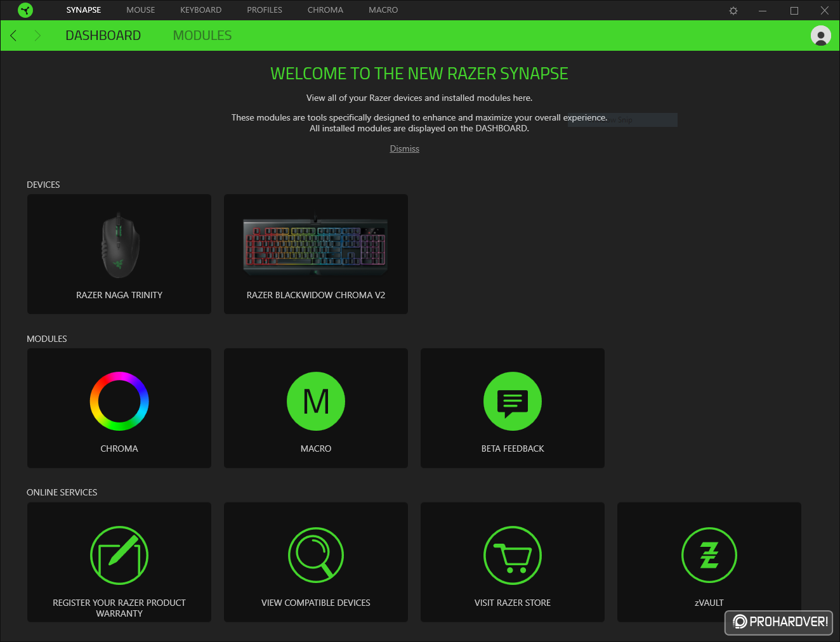The width and height of the screenshot is (840, 642).
Task: Minimize the Synapse window
Action: pyautogui.click(x=763, y=11)
